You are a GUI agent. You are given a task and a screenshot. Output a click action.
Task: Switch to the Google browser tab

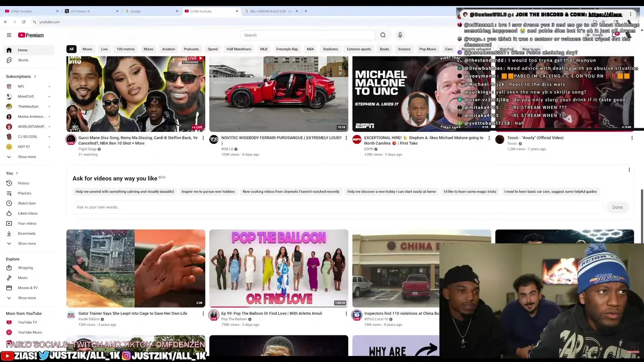pos(151,11)
